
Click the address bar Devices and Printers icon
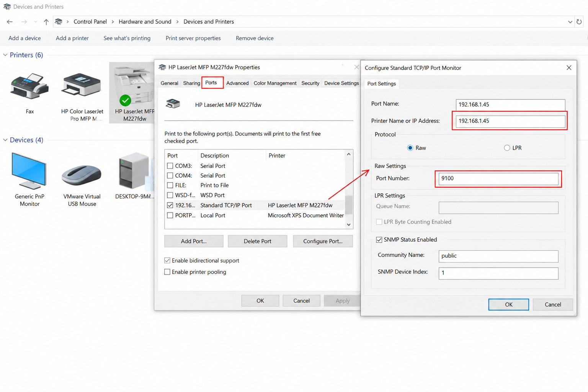[59, 22]
